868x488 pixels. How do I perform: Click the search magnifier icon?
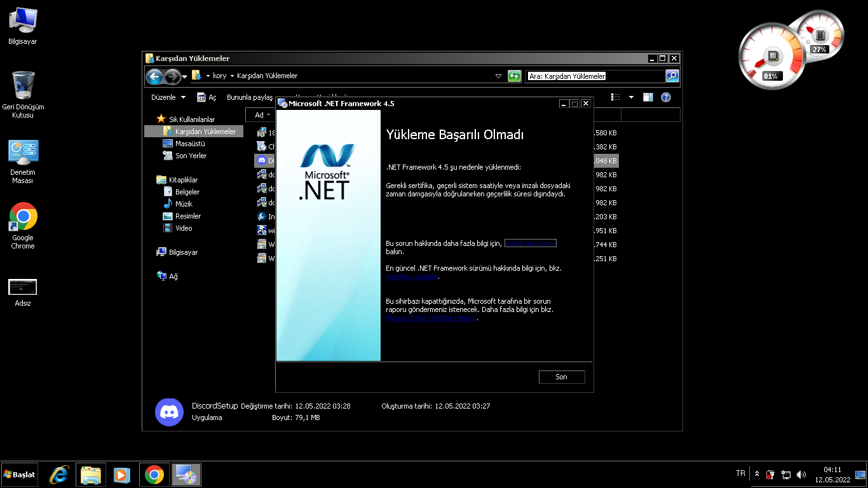(672, 76)
